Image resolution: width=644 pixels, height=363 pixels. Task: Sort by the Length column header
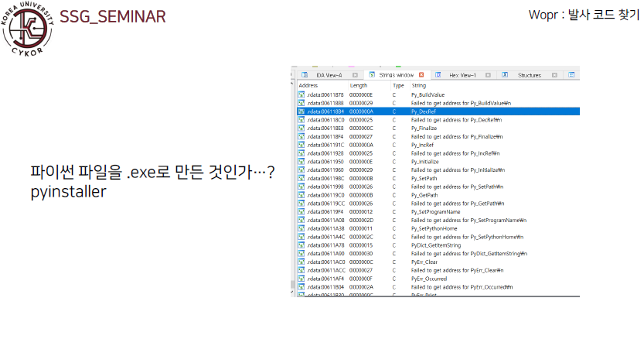click(x=359, y=85)
